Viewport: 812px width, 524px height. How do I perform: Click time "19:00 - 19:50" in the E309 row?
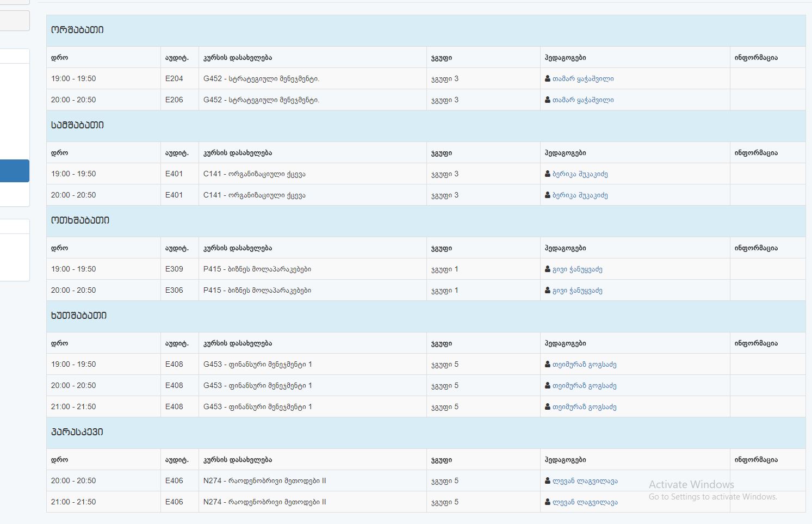point(73,269)
